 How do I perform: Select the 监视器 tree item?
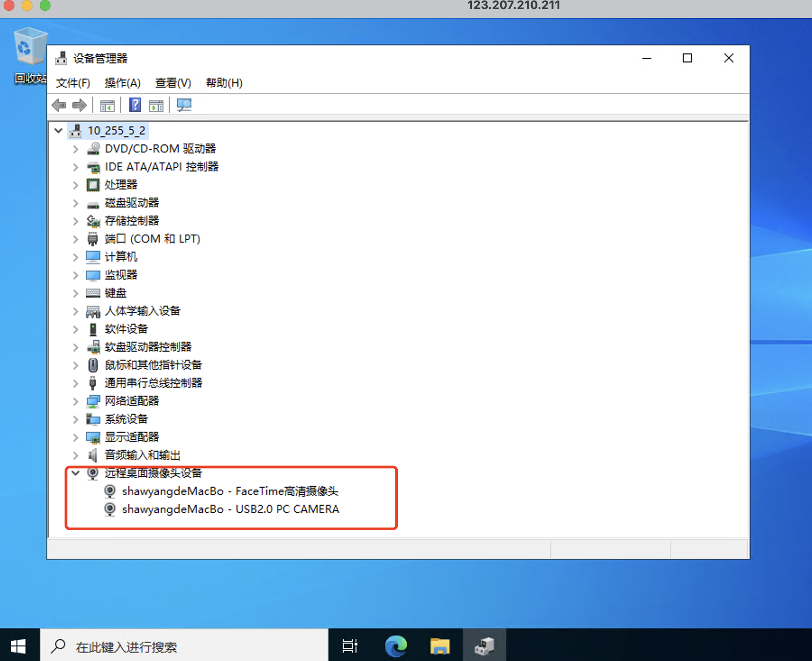coord(121,275)
